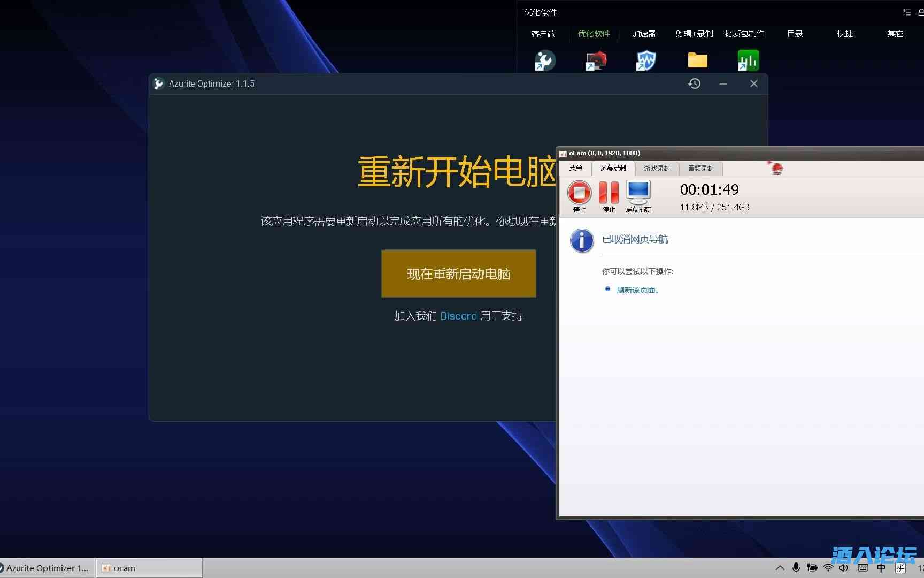924x578 pixels.
Task: Click the 屏幕捕获 screen capture monitor icon
Action: coord(638,192)
